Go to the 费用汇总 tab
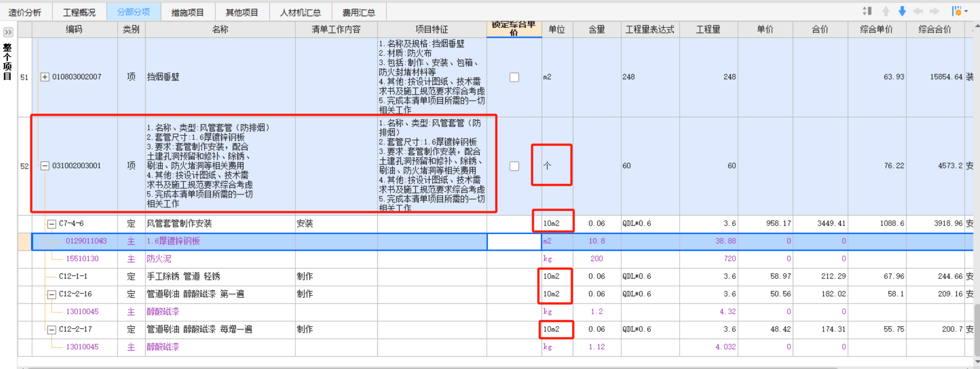Image resolution: width=980 pixels, height=369 pixels. (359, 12)
